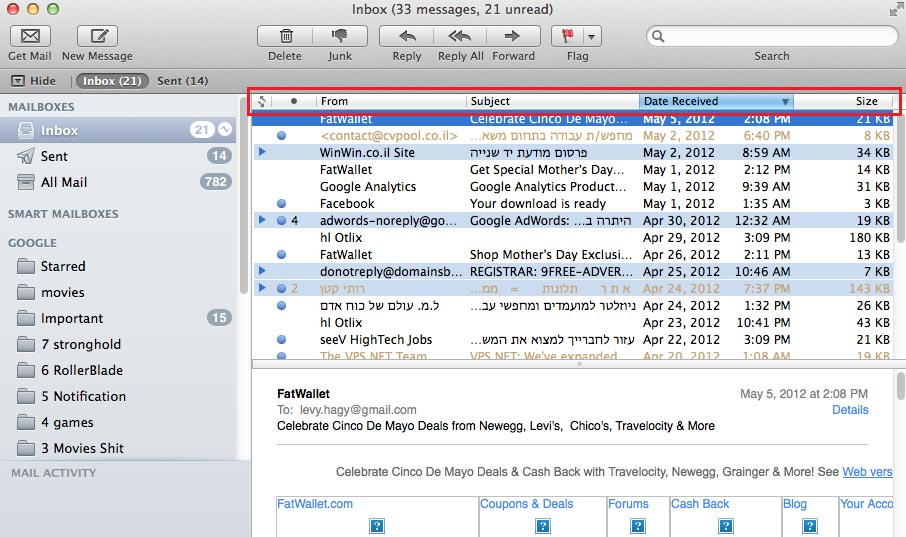Open Cash Back link in email

click(x=700, y=503)
